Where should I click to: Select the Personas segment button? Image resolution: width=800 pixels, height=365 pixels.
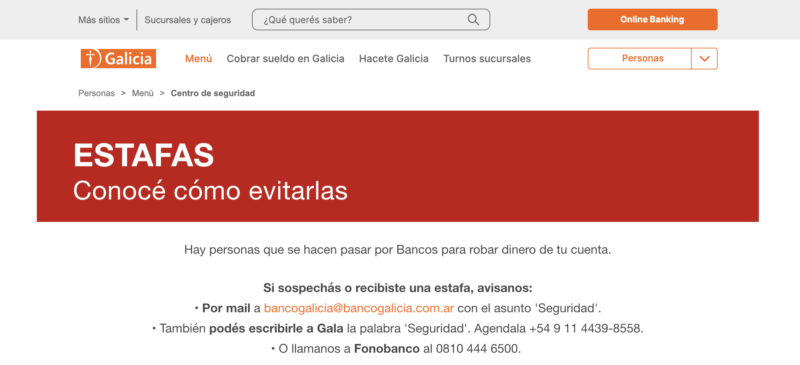(x=640, y=59)
